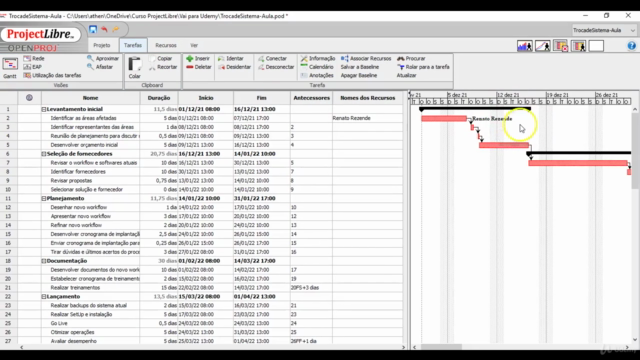This screenshot has width=640, height=360.
Task: Open the help question mark icon
Action: tap(631, 46)
